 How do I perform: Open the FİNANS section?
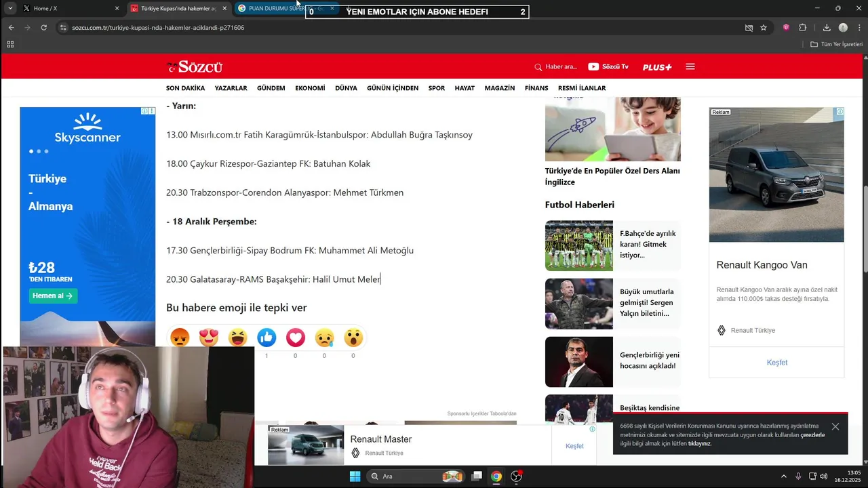[x=536, y=88]
